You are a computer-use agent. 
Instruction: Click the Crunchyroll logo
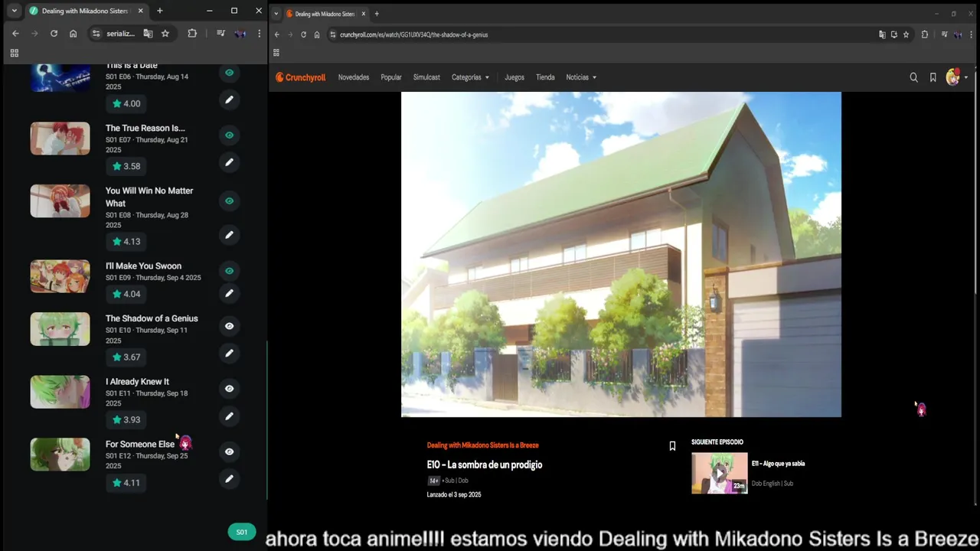pos(301,77)
